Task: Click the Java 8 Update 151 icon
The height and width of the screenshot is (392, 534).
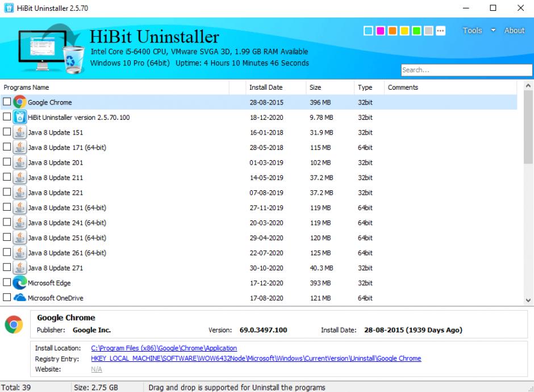Action: point(20,132)
